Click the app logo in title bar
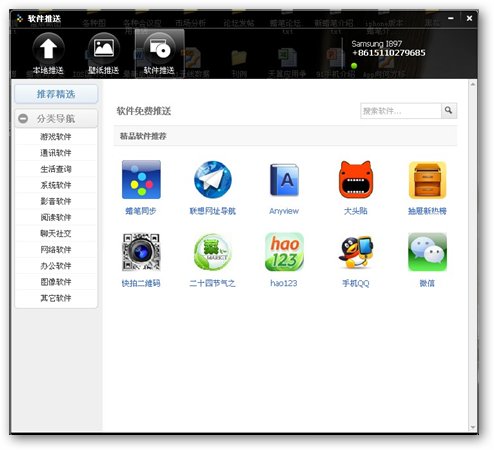This screenshot has width=494, height=450. point(20,18)
